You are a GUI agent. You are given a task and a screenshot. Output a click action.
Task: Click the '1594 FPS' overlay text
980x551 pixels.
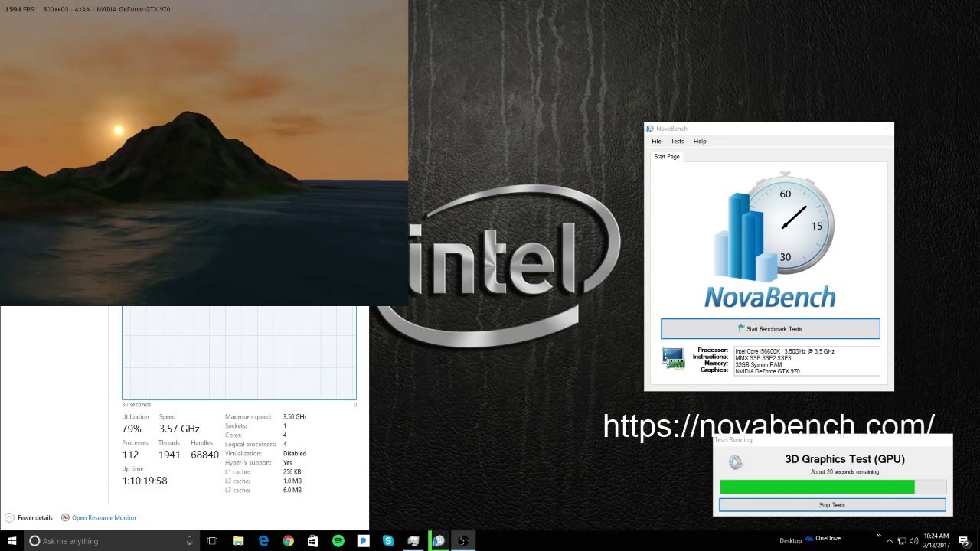19,9
